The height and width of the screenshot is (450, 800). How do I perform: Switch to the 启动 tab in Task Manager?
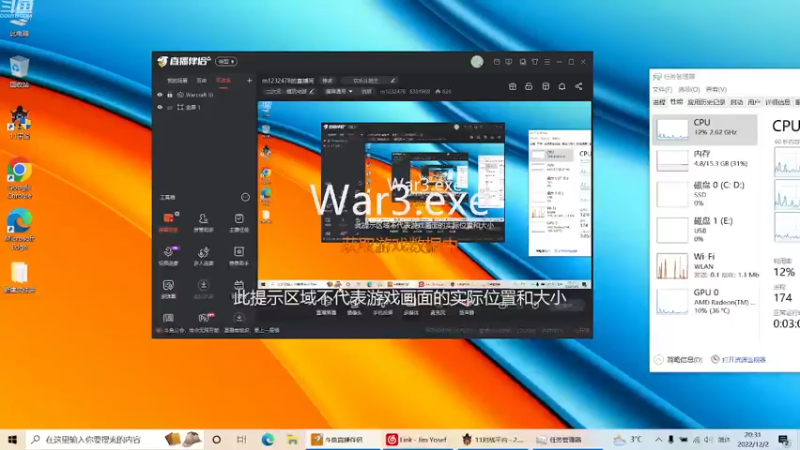(737, 102)
